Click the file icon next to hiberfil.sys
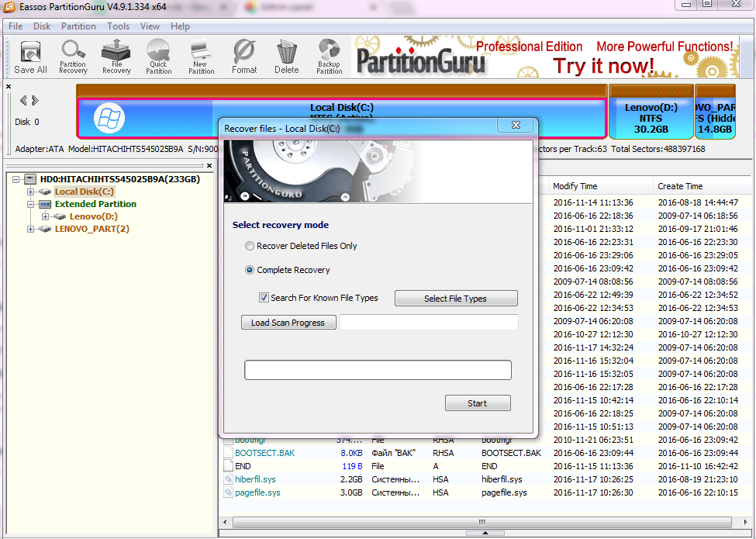756x539 pixels. tap(229, 479)
